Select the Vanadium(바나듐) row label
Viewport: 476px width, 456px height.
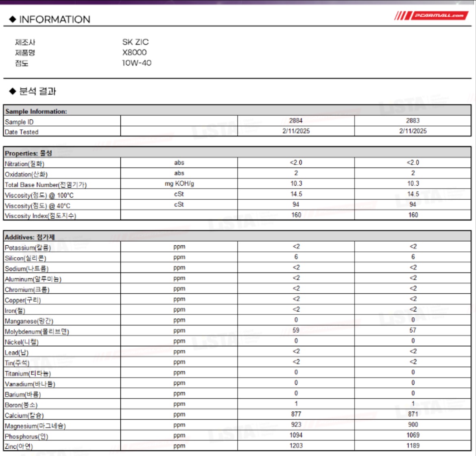coord(30,384)
